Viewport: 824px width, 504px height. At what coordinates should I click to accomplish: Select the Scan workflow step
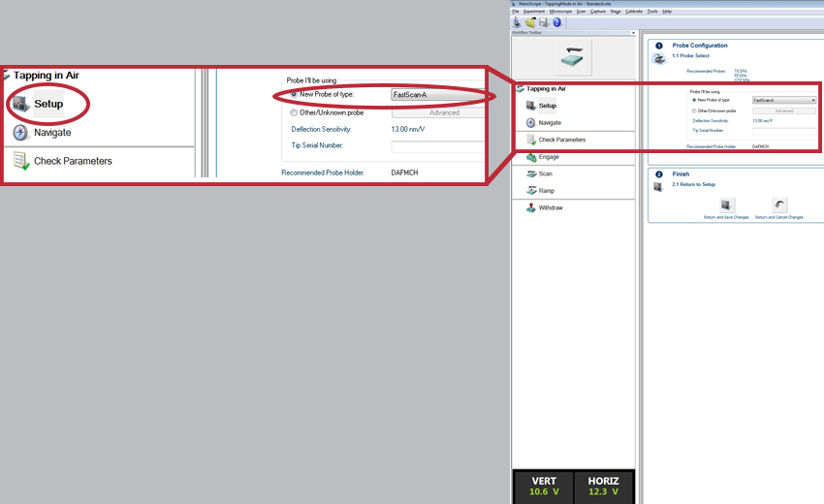tap(545, 173)
